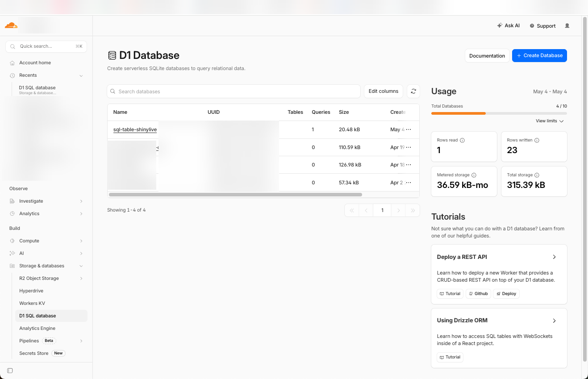This screenshot has width=588, height=379.
Task: Go to previous page of results
Action: point(366,210)
